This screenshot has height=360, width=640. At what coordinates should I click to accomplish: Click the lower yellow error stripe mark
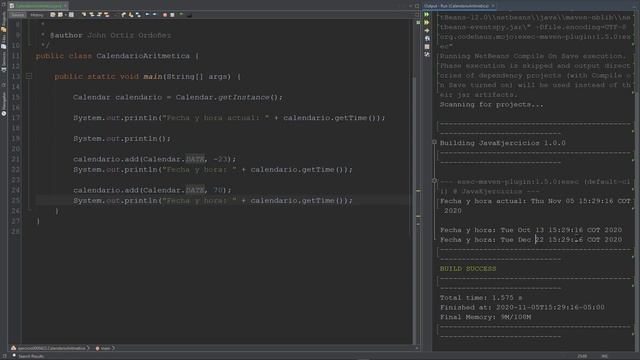point(418,216)
